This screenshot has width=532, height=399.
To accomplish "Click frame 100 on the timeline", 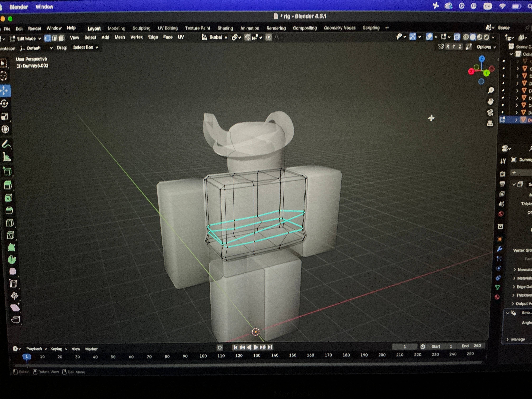I will coord(203,356).
